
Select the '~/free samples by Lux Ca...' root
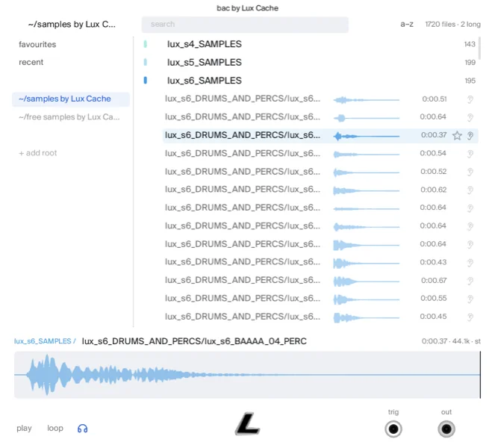(x=69, y=117)
